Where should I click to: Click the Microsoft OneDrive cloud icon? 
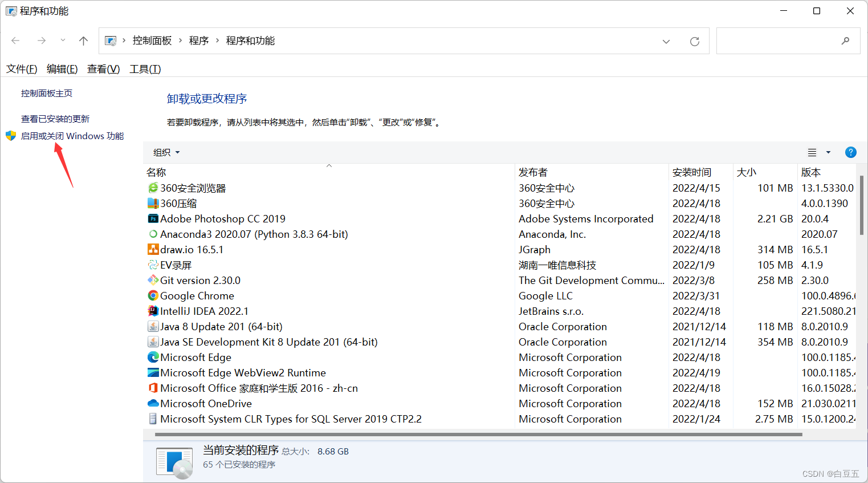[x=153, y=403]
